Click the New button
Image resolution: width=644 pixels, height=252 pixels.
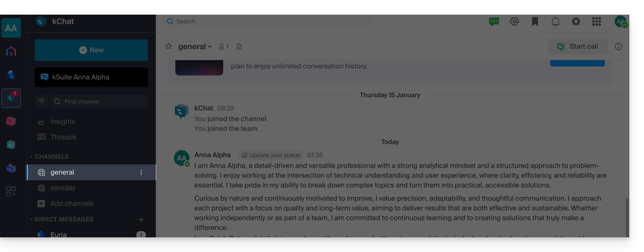click(x=91, y=50)
